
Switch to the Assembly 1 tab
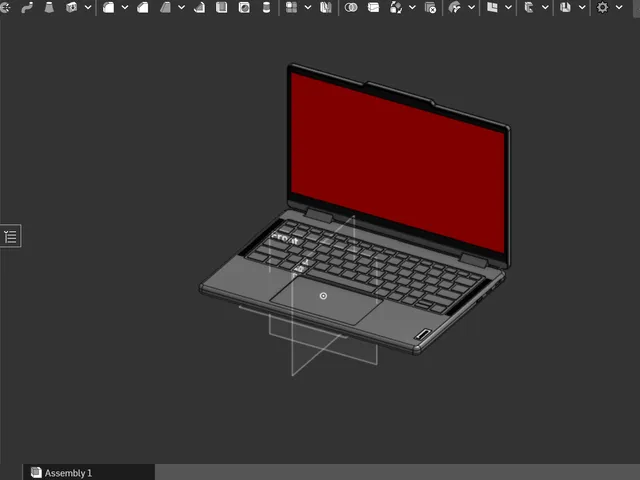coord(89,473)
